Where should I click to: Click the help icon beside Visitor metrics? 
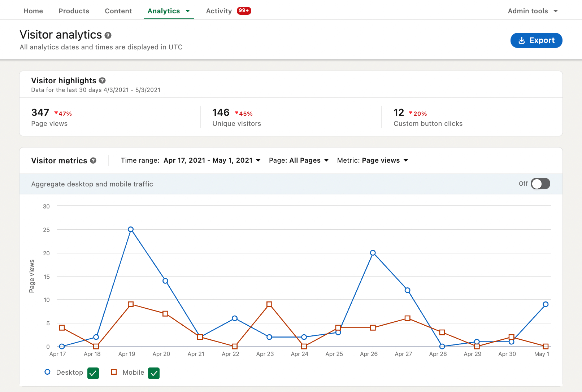93,160
